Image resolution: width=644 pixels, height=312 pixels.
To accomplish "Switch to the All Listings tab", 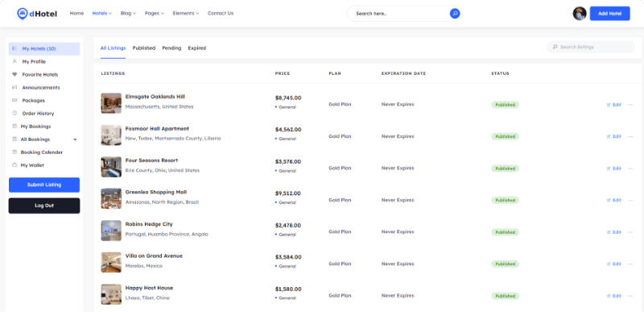I will point(113,48).
